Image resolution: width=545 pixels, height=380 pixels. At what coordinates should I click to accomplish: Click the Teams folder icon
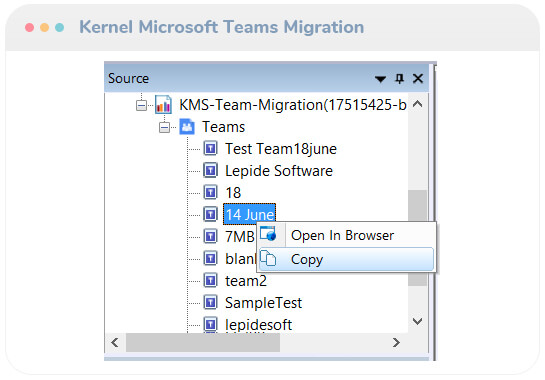point(187,127)
